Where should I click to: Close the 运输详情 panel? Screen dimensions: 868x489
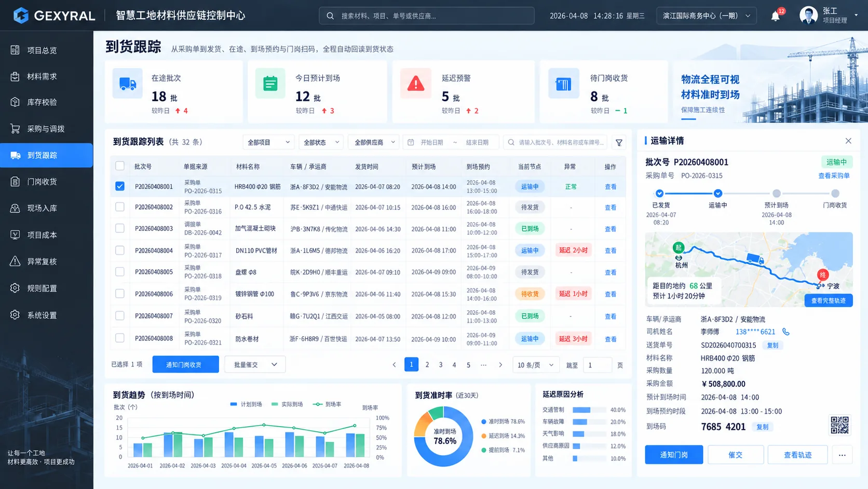point(848,141)
